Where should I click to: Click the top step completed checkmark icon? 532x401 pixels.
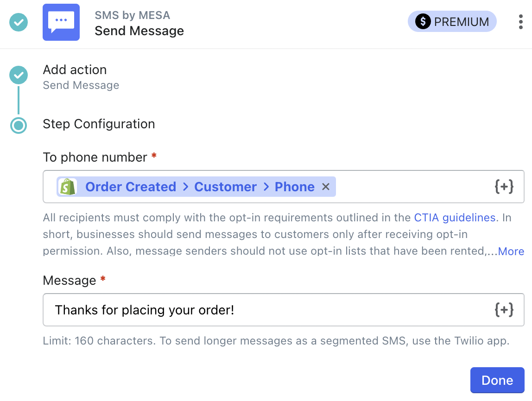(x=19, y=22)
